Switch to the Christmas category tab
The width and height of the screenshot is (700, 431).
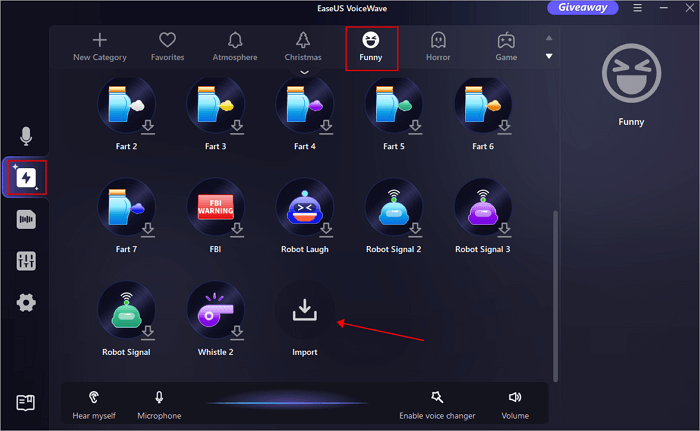[x=303, y=47]
